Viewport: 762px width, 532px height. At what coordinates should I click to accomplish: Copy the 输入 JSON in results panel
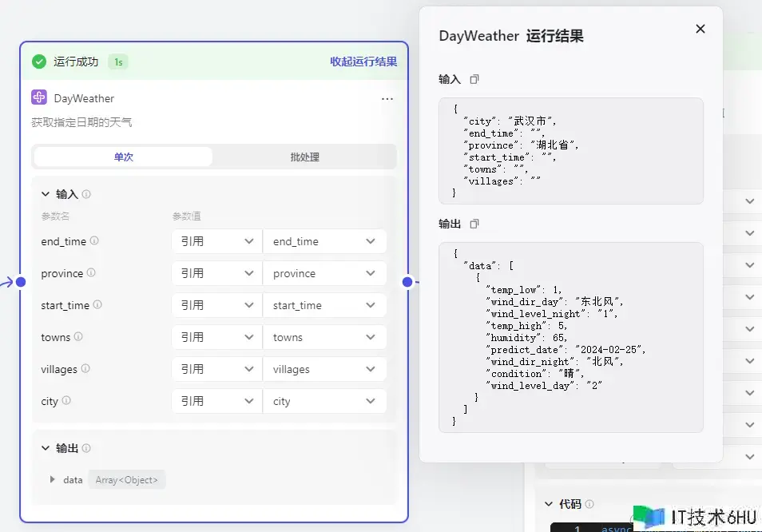point(474,79)
